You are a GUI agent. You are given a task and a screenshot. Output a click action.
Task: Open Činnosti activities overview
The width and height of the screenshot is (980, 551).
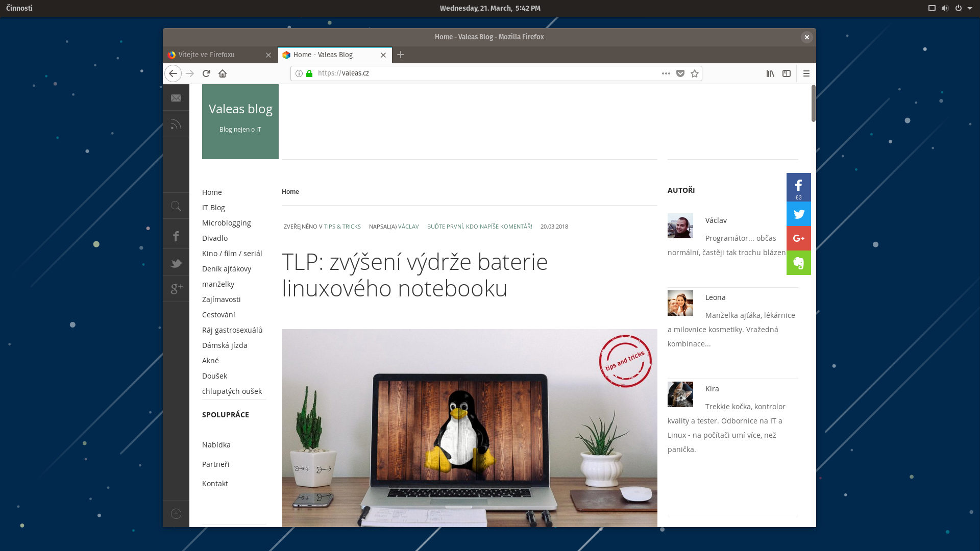(x=19, y=8)
